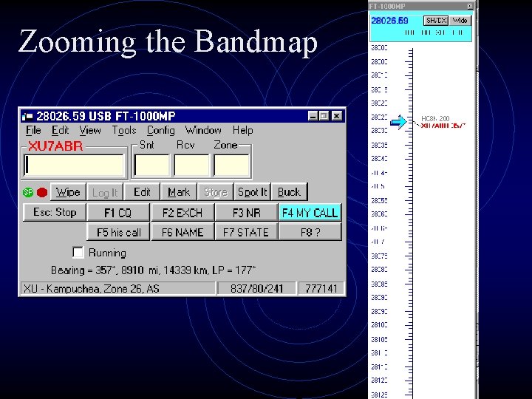The image size is (532, 399).
Task: Send F1 CQ message button
Action: 117,213
